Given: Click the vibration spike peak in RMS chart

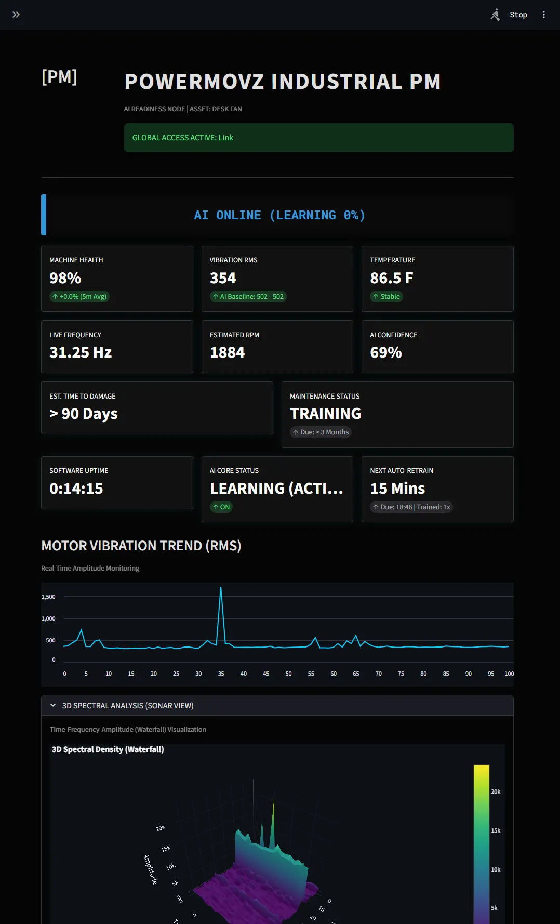Looking at the screenshot, I should (221, 588).
